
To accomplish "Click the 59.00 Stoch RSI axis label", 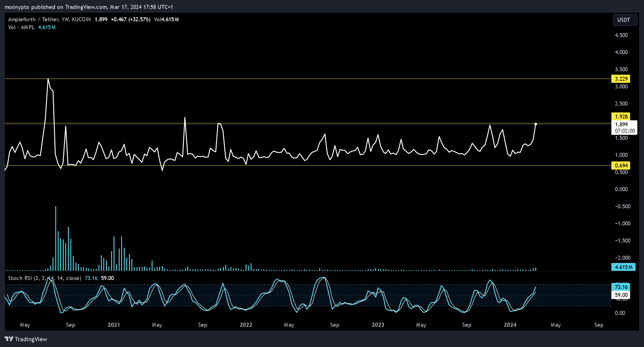I will pyautogui.click(x=621, y=295).
